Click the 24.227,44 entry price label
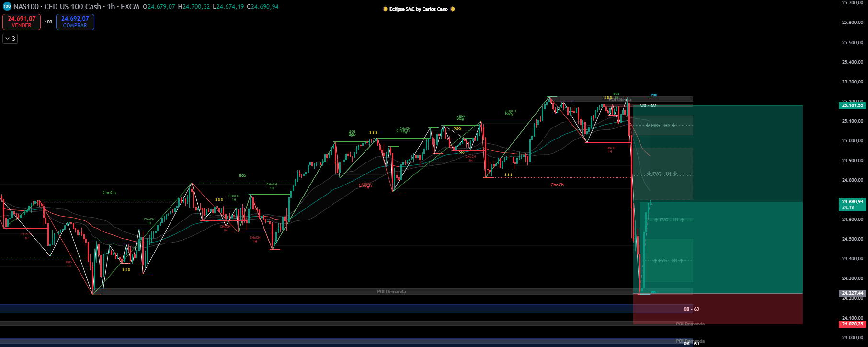 [852, 293]
